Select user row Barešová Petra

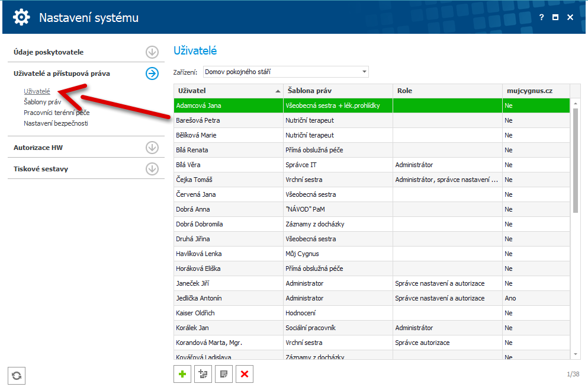(x=372, y=120)
